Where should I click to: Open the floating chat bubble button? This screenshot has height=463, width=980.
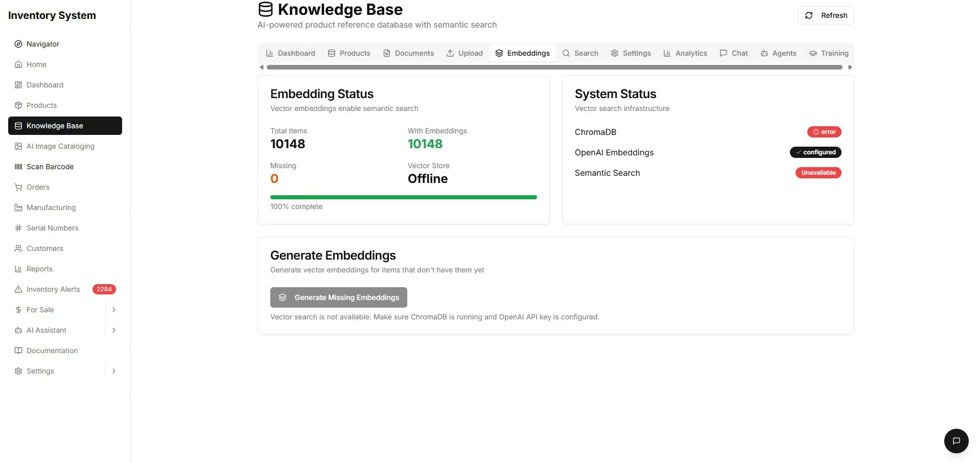point(956,441)
